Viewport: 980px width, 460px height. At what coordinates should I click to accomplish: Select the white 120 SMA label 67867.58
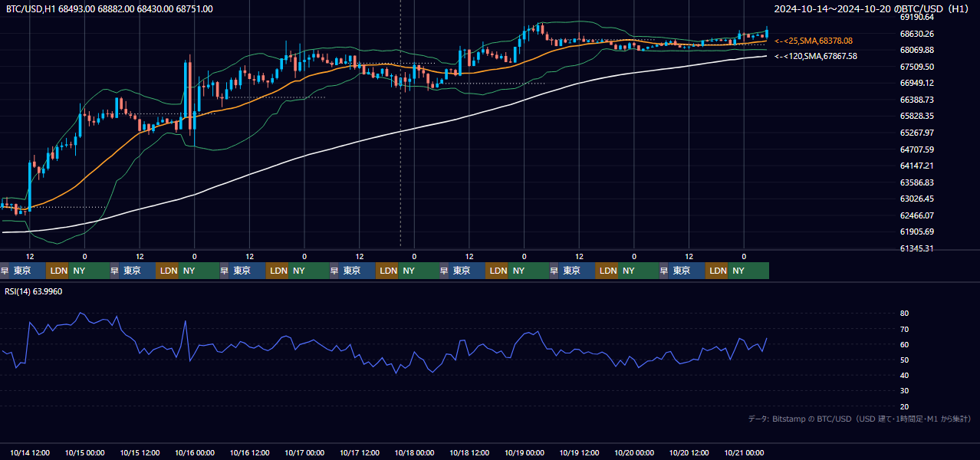coord(816,56)
